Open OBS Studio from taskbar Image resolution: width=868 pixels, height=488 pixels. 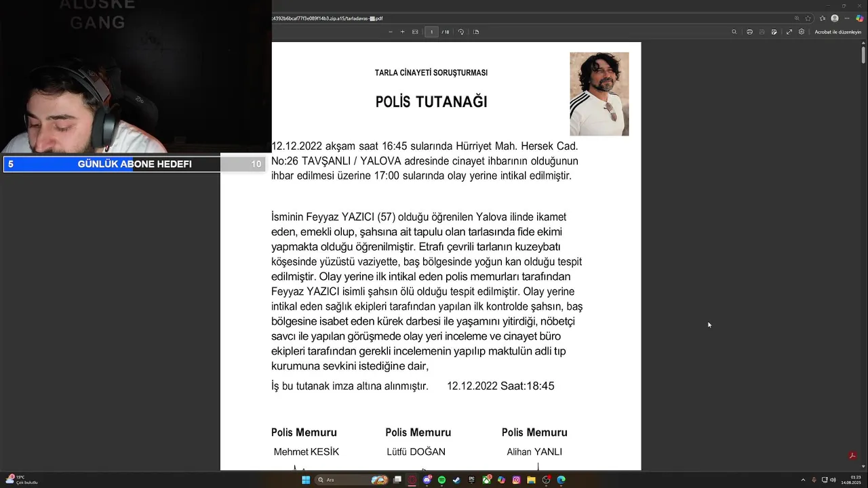[546, 480]
